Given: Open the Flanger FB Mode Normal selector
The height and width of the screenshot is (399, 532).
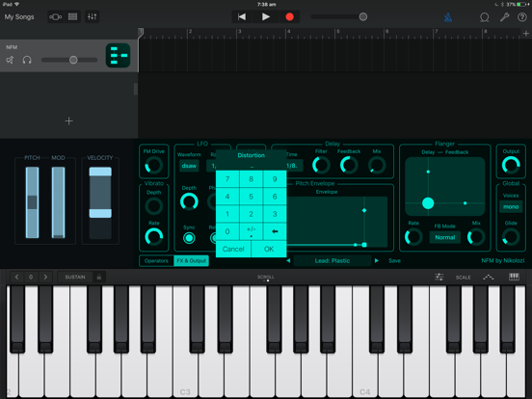Looking at the screenshot, I should 445,237.
